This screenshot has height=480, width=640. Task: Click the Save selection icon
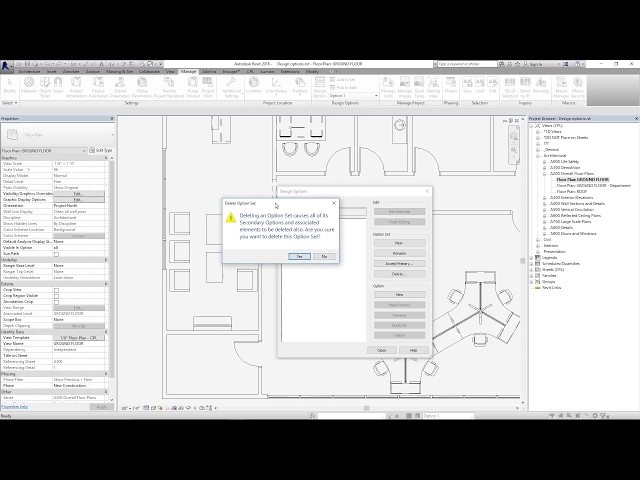(467, 86)
